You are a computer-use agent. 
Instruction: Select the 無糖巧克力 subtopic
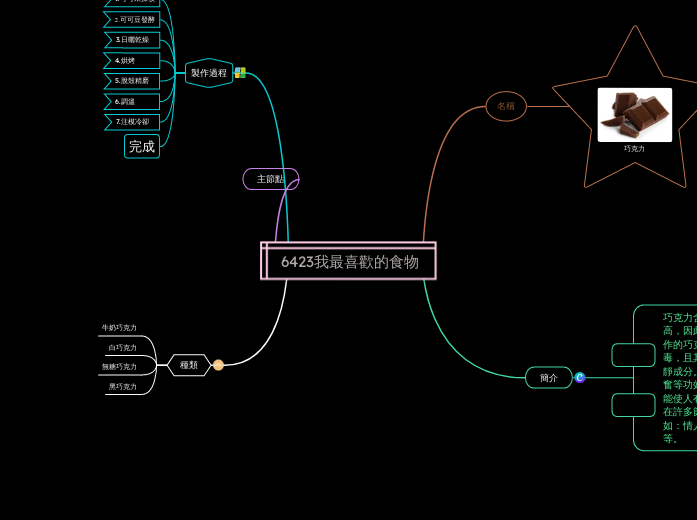coord(119,367)
